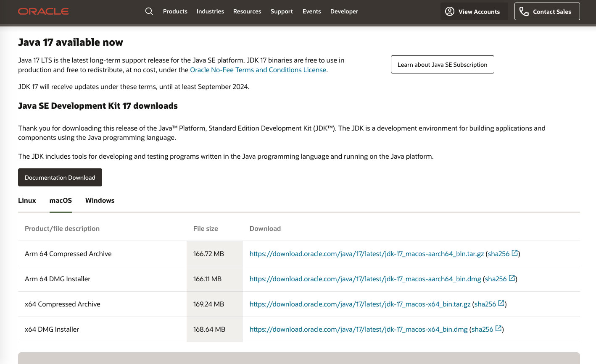Click the Contact Sales phone icon

524,11
